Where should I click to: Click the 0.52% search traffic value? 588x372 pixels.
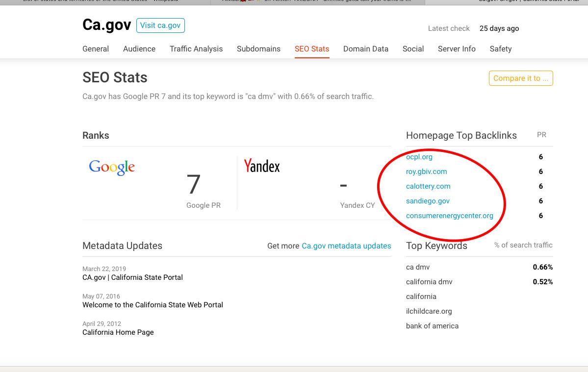pyautogui.click(x=542, y=282)
